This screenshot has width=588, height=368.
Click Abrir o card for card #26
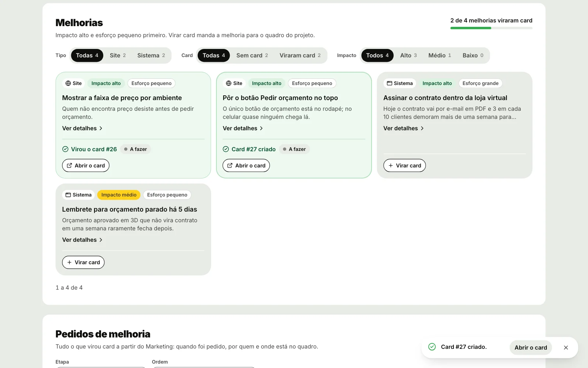86,166
